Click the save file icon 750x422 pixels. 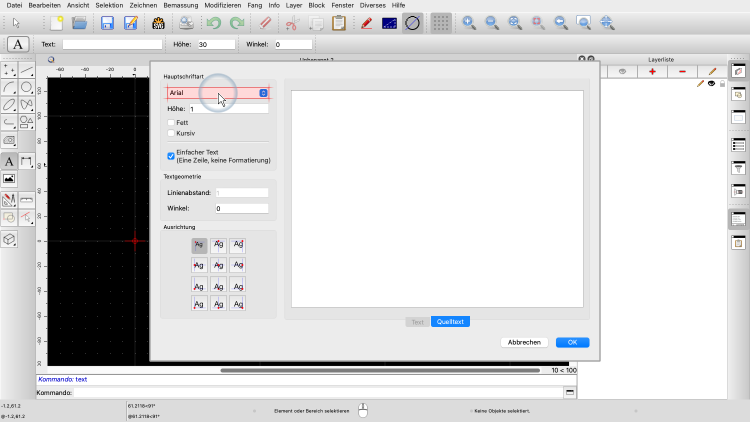point(106,23)
